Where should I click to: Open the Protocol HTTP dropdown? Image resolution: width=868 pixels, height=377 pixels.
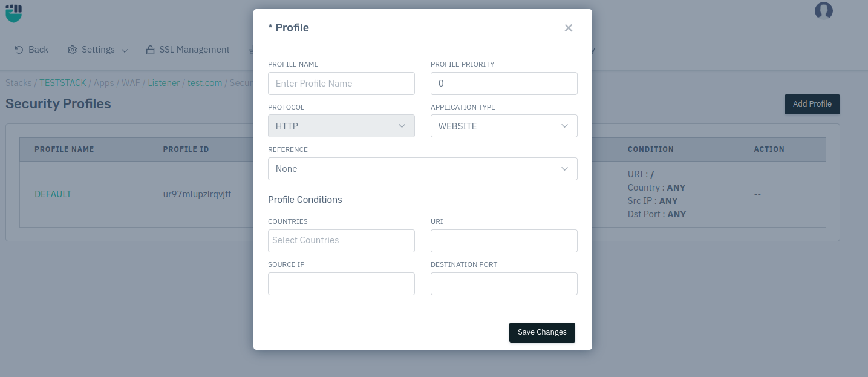tap(341, 126)
